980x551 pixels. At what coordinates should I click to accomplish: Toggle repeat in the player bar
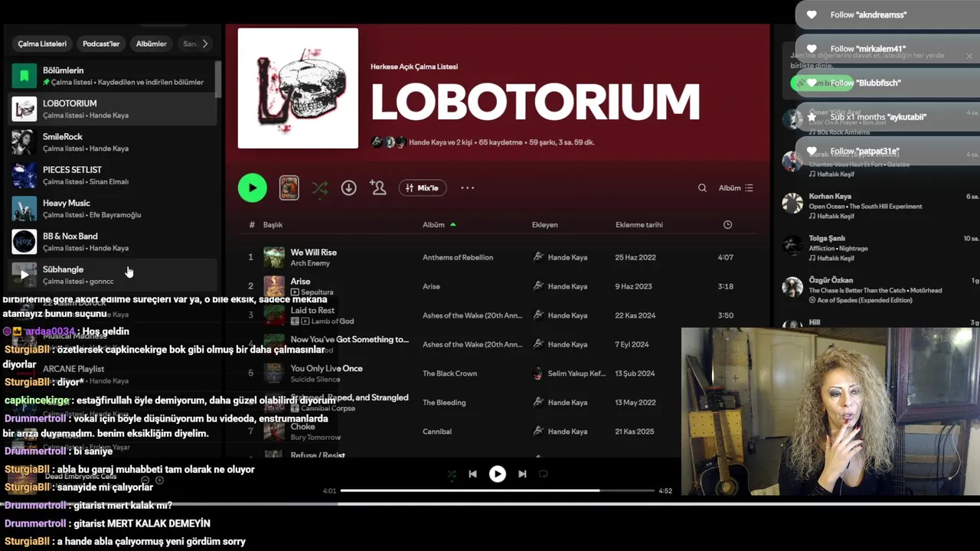pos(544,474)
